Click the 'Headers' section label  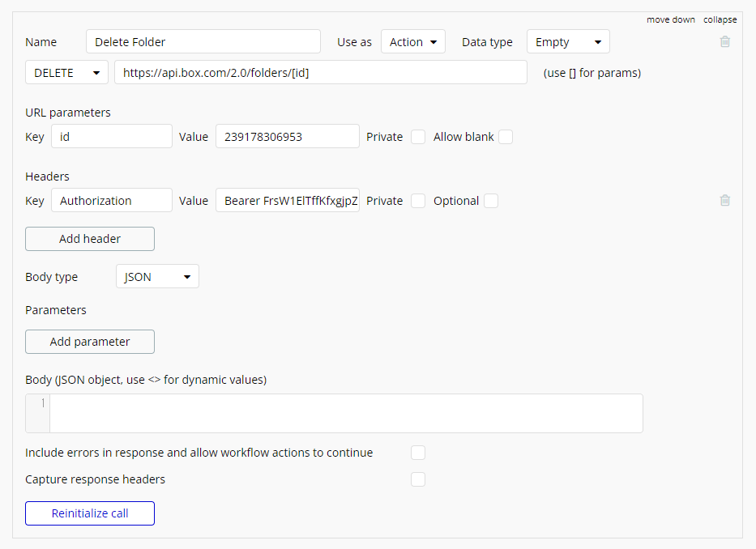(x=47, y=177)
